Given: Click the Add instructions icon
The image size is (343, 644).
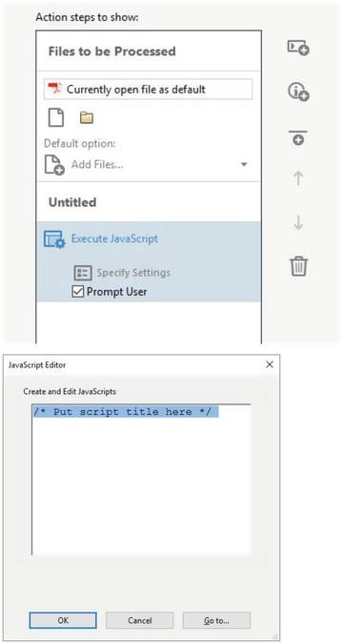Looking at the screenshot, I should pos(298,93).
